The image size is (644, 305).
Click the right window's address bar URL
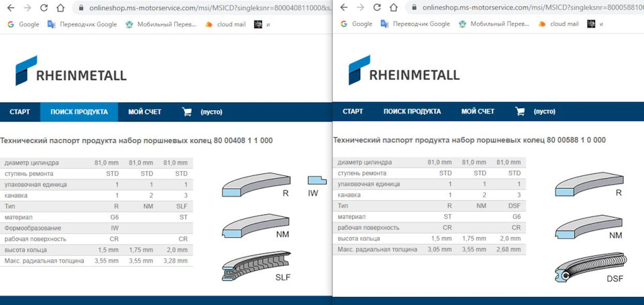tap(533, 7)
